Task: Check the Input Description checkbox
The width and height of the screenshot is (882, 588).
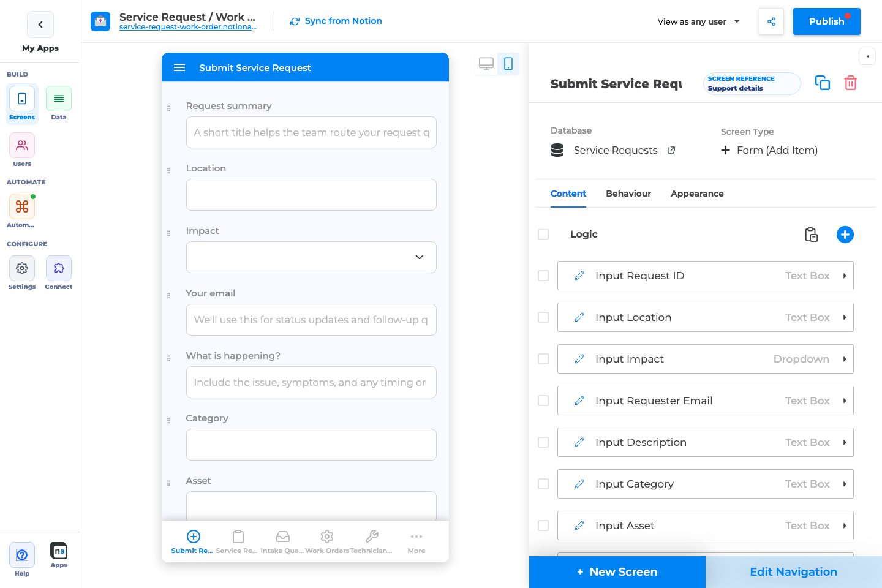Action: (x=543, y=442)
